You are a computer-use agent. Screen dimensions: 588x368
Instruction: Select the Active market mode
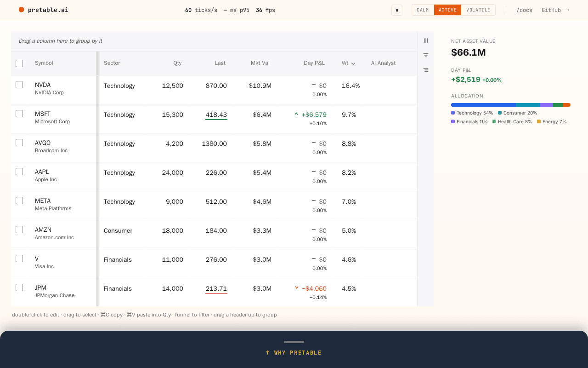click(447, 10)
